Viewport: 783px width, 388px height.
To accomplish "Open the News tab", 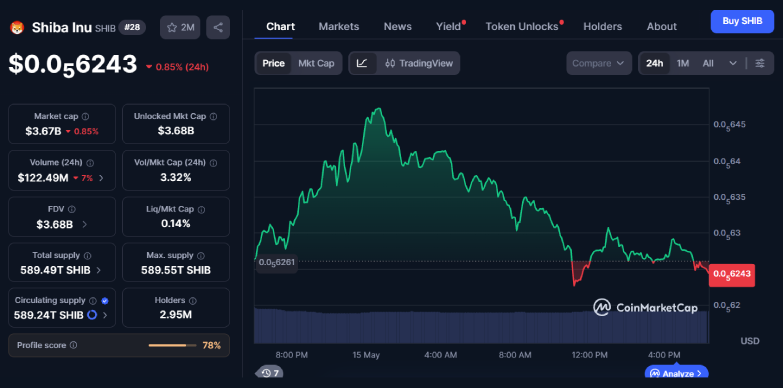I will [397, 26].
